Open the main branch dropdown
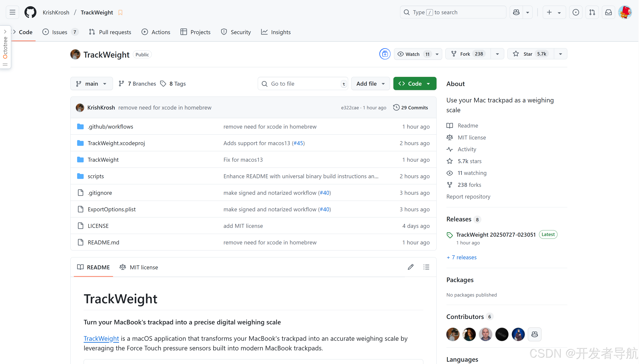Image resolution: width=639 pixels, height=364 pixels. (91, 84)
